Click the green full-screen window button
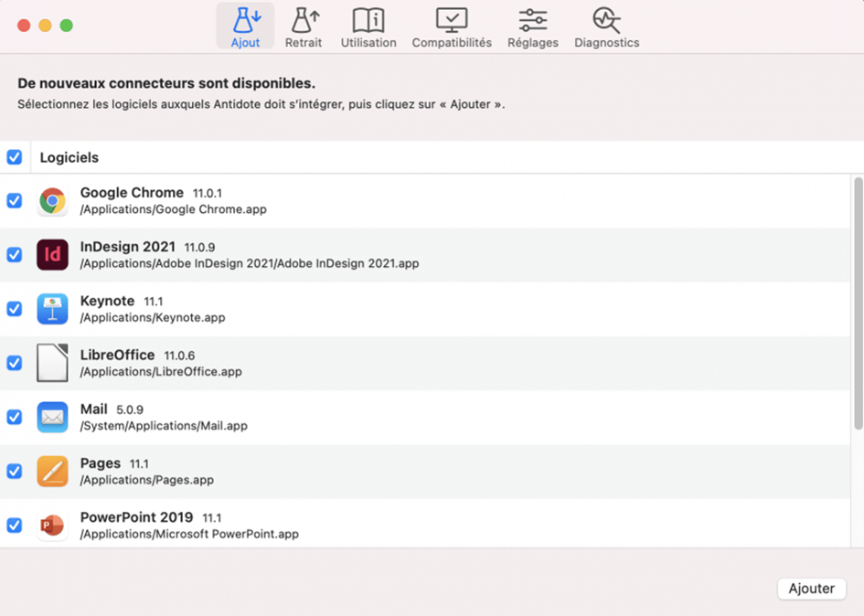Screen dimensions: 864x616 click(67, 26)
